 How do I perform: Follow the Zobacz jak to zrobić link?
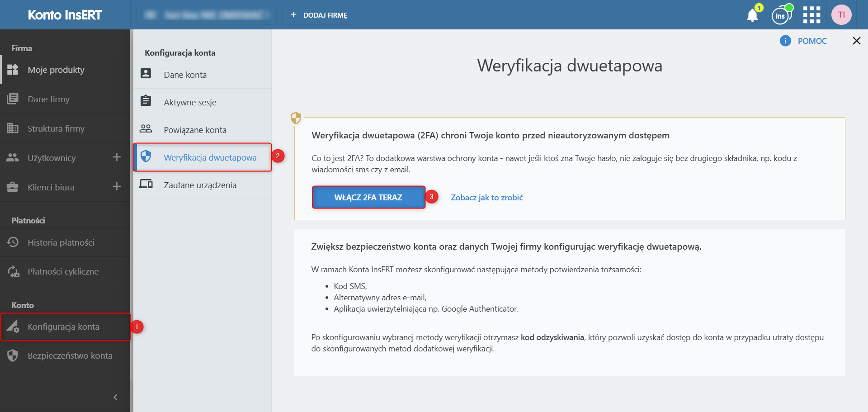click(x=487, y=197)
